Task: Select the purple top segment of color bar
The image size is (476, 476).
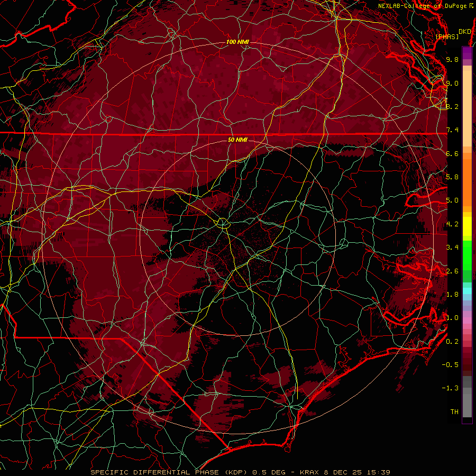Action: [x=467, y=53]
